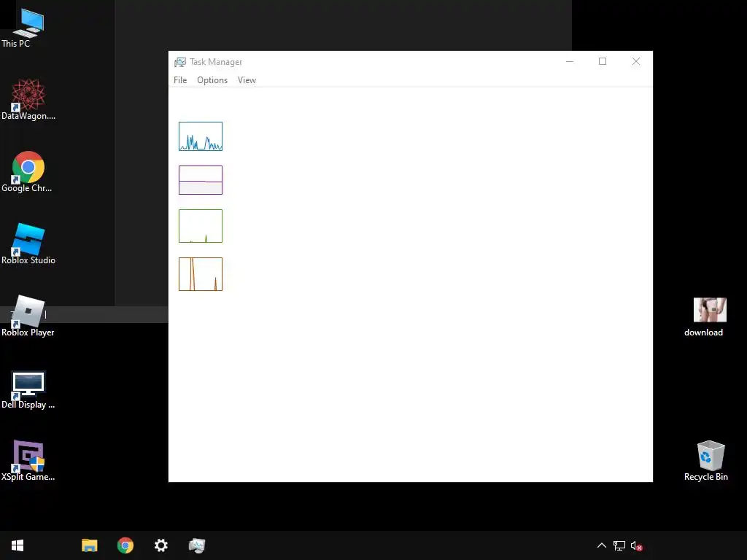Select the blue CPU usage graph thumbnail
The height and width of the screenshot is (560, 747).
(x=201, y=136)
